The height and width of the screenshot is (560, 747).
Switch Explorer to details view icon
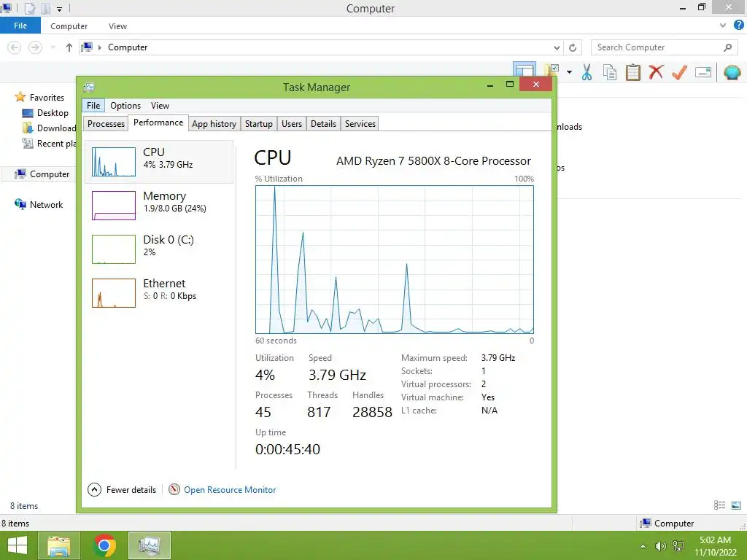point(719,505)
